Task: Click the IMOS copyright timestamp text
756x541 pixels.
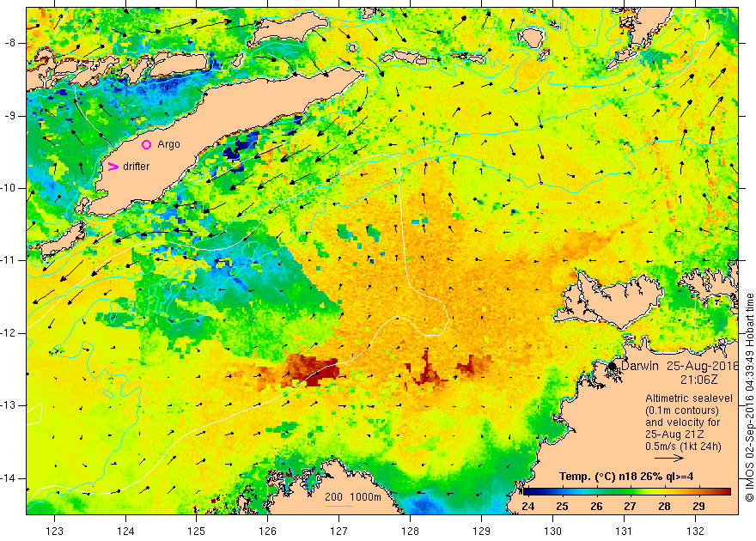Action: pos(749,398)
